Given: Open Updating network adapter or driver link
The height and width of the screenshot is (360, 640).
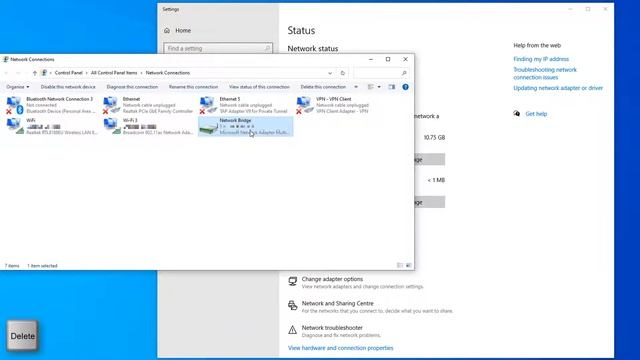Looking at the screenshot, I should tap(558, 88).
